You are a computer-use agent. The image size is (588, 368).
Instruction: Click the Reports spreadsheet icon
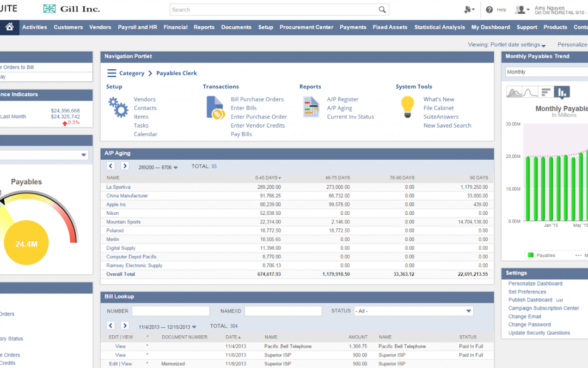311,107
